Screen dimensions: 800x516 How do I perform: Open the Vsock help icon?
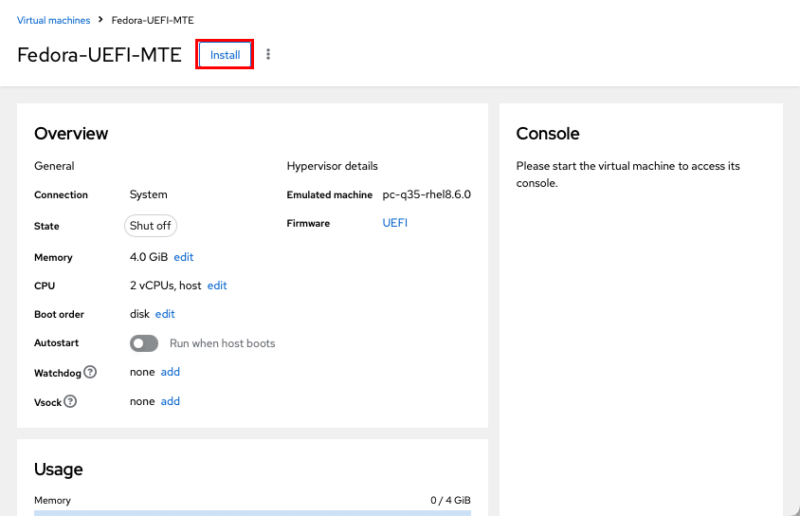(x=70, y=401)
